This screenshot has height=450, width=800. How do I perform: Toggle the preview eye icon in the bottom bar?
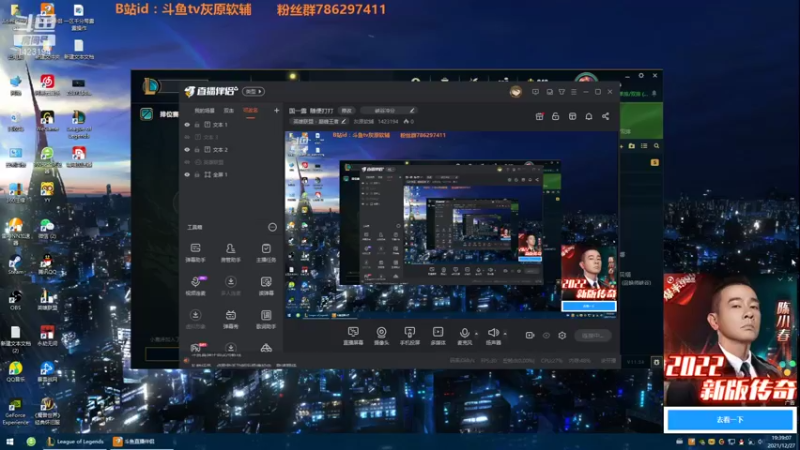[546, 335]
